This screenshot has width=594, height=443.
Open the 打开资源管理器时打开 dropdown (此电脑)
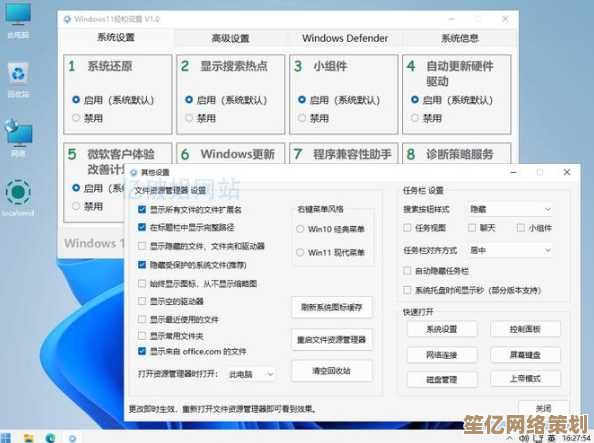click(x=250, y=374)
